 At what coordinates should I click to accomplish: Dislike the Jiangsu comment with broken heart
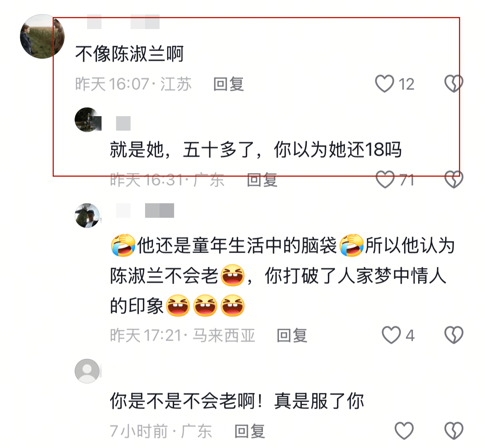(453, 84)
